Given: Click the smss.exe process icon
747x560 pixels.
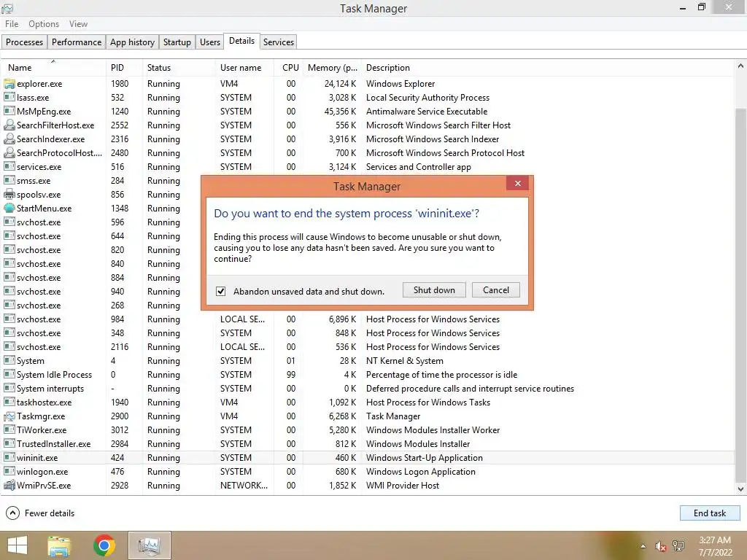Looking at the screenshot, I should click(x=9, y=181).
